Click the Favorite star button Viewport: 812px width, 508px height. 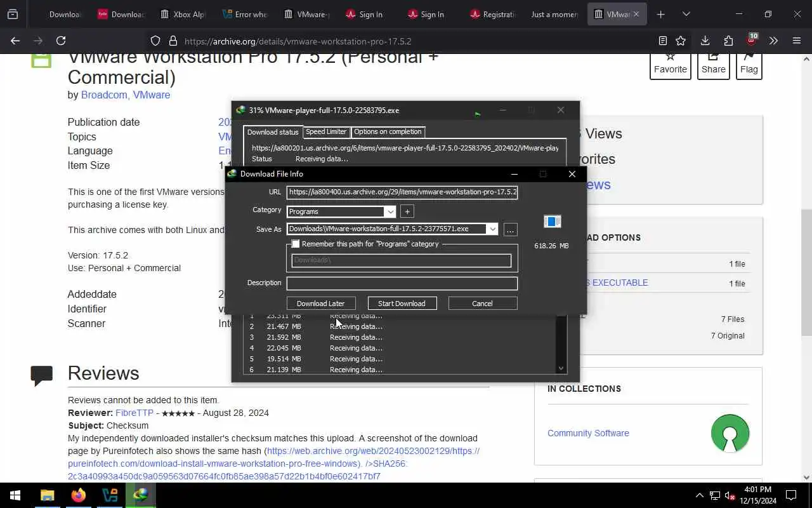point(671,65)
